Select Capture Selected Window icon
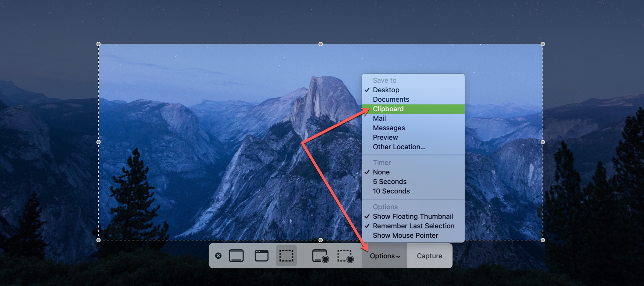This screenshot has height=286, width=644. pos(261,256)
